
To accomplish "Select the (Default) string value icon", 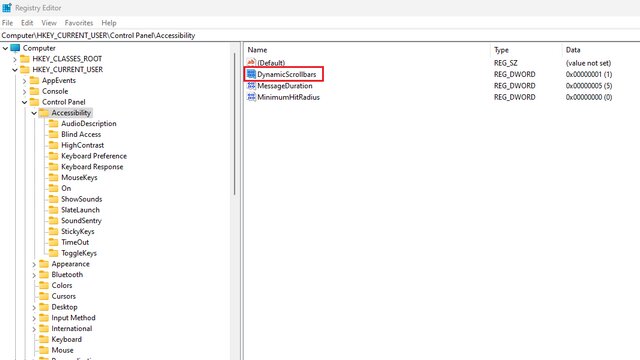I will click(251, 62).
